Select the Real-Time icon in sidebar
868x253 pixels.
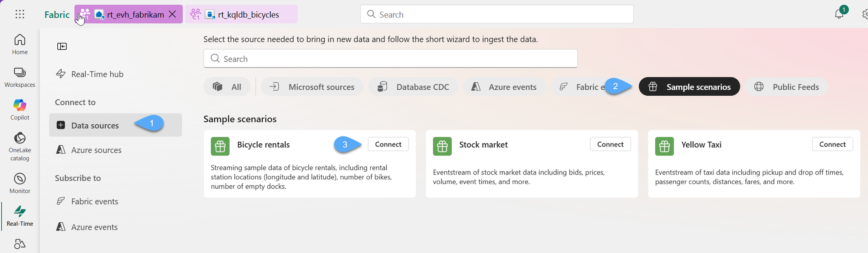(20, 216)
